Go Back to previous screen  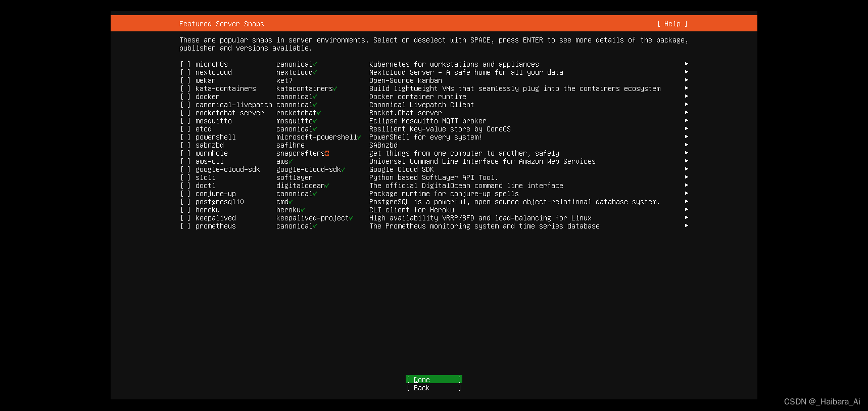[x=434, y=388]
